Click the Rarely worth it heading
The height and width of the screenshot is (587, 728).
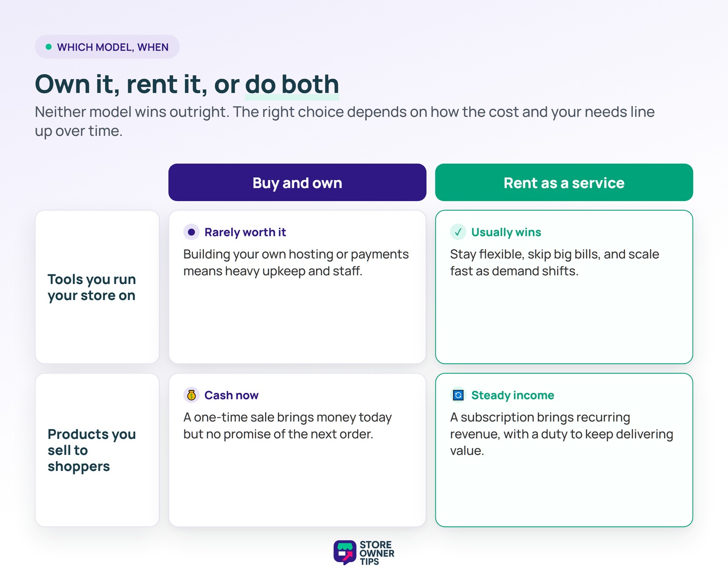(245, 233)
